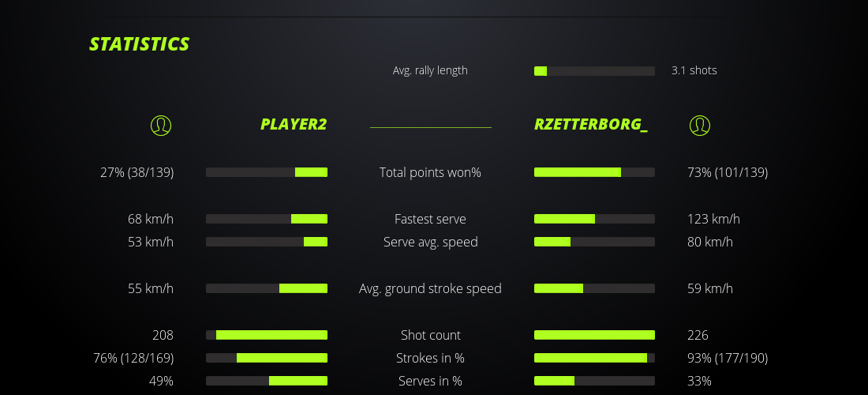
Task: Select the RZETTERBORG_ name heading
Action: tap(591, 124)
